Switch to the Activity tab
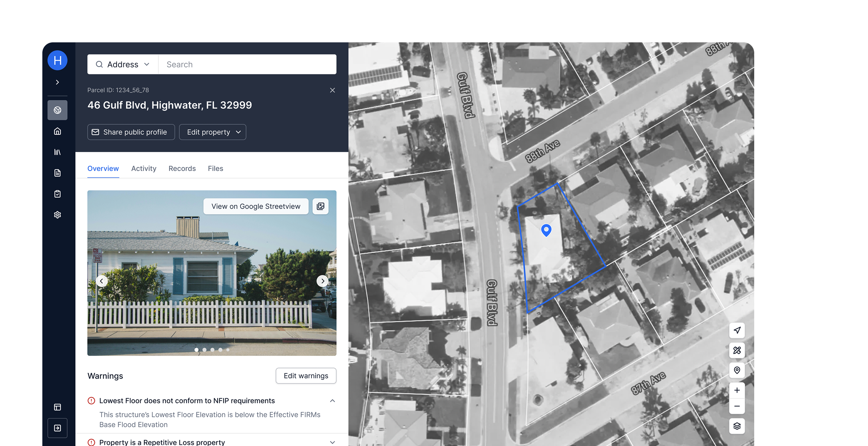 tap(144, 168)
